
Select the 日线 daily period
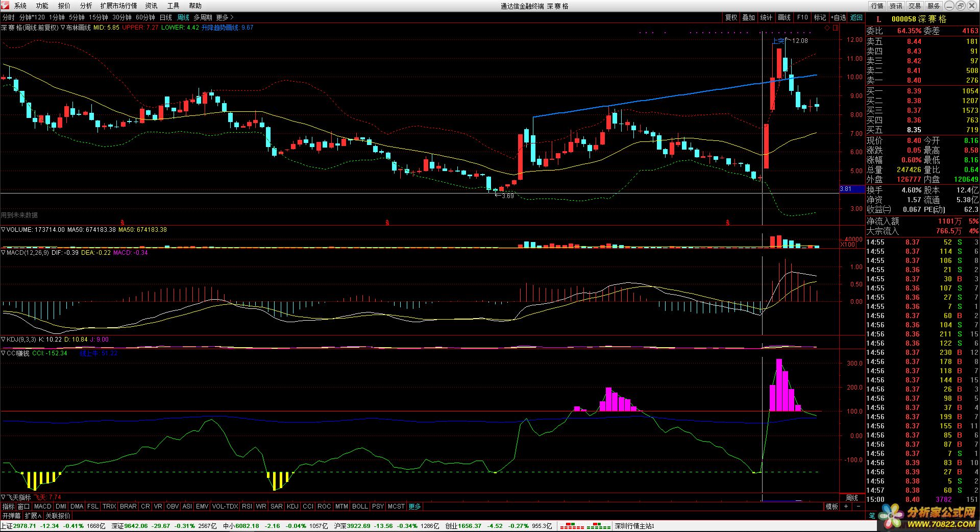tap(166, 17)
